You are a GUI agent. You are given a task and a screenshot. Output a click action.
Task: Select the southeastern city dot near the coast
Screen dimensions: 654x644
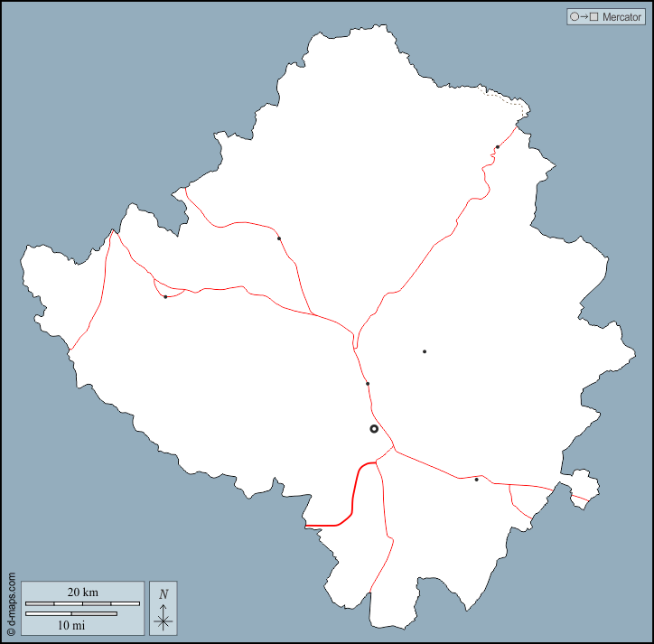476,480
